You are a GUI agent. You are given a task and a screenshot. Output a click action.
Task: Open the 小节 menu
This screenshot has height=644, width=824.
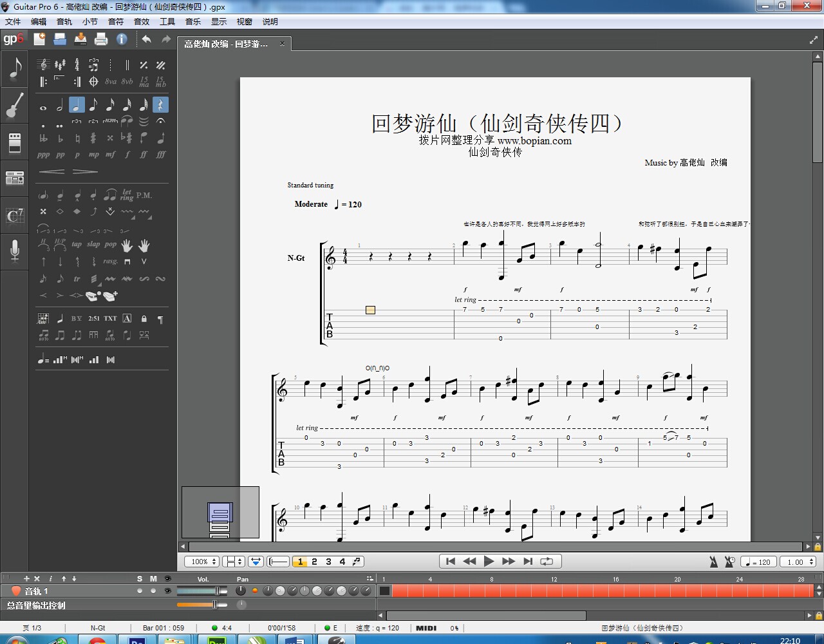tap(90, 21)
